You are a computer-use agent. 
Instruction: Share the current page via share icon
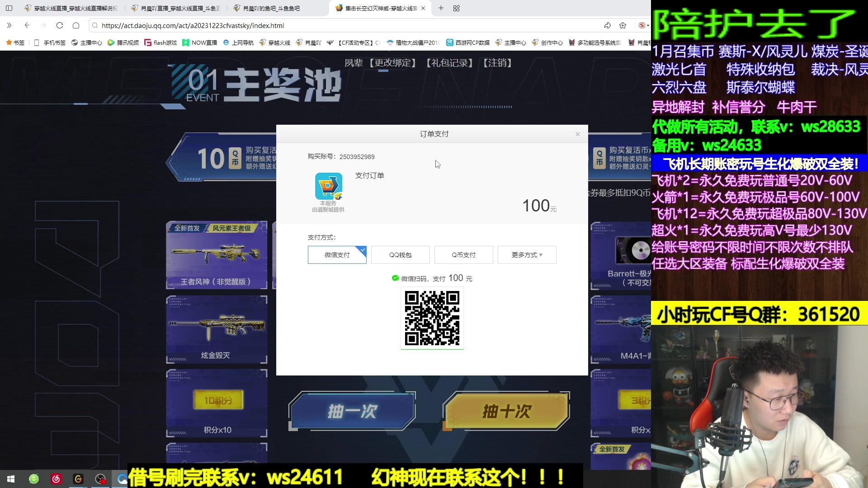pos(608,25)
